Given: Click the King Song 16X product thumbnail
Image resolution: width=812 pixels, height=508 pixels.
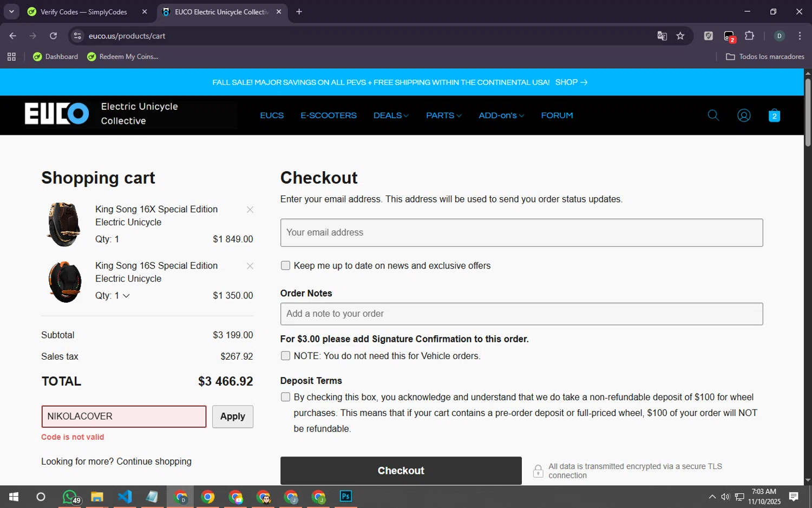Looking at the screenshot, I should pyautogui.click(x=64, y=224).
